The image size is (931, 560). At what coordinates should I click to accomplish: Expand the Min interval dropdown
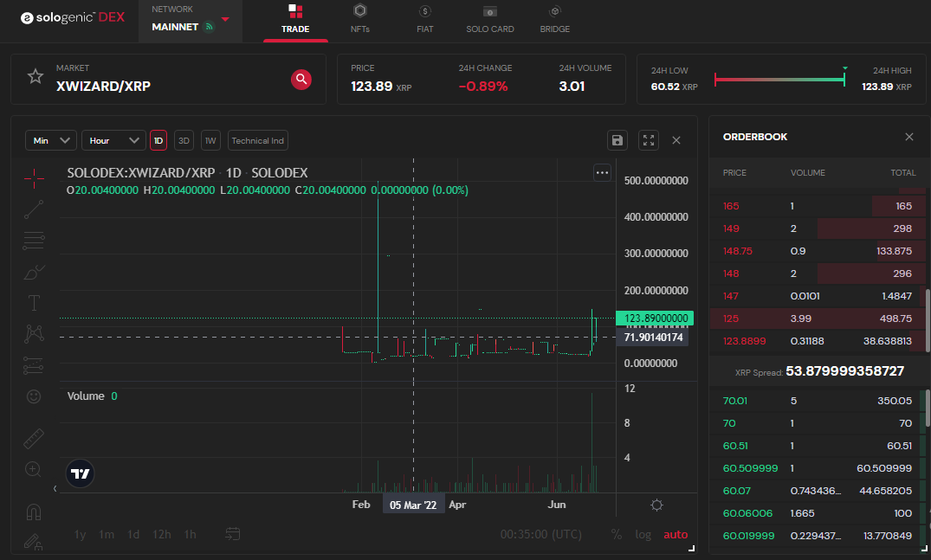tap(50, 140)
